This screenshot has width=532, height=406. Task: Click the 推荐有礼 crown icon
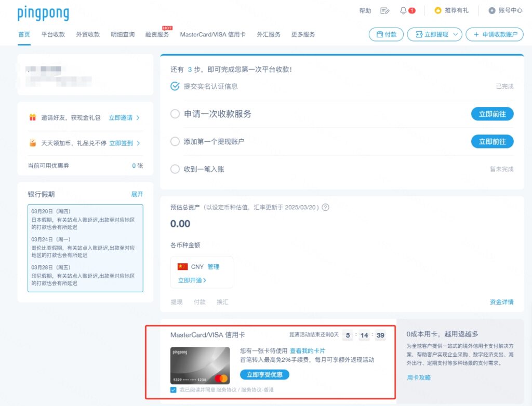tap(438, 10)
